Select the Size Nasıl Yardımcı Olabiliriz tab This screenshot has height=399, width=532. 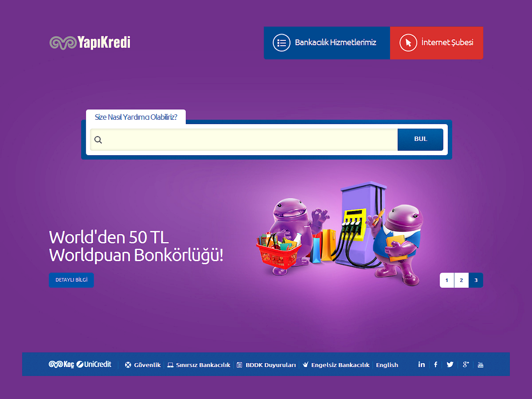pos(136,117)
